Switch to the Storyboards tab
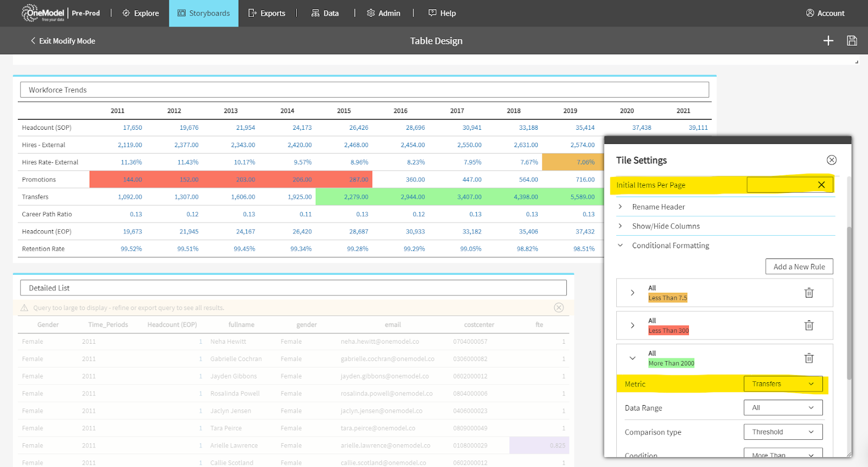Image resolution: width=868 pixels, height=467 pixels. click(203, 13)
